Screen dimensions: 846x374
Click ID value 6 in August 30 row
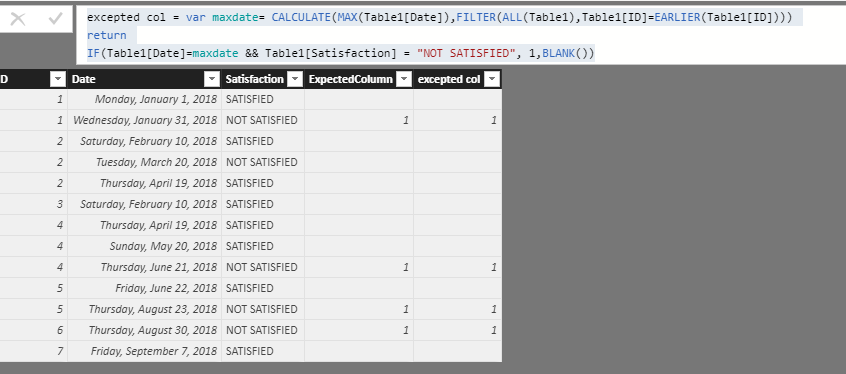tap(60, 331)
